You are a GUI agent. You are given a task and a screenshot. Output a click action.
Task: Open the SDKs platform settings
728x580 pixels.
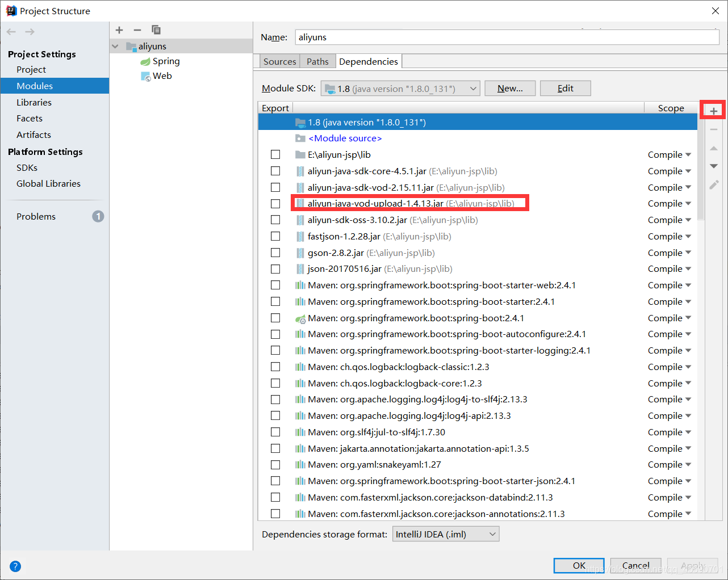[27, 167]
